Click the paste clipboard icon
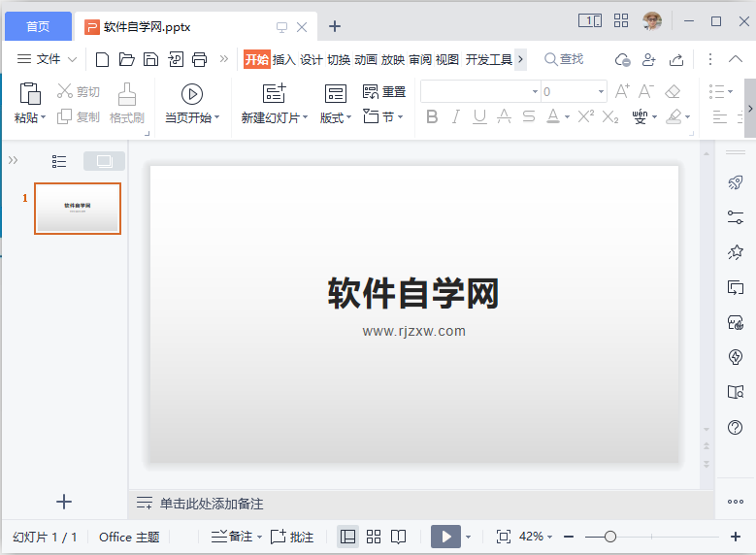Image resolution: width=756 pixels, height=555 pixels. pos(30,93)
